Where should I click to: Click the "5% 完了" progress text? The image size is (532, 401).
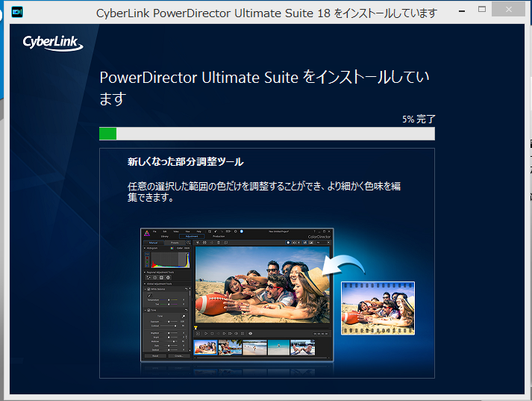pos(419,119)
